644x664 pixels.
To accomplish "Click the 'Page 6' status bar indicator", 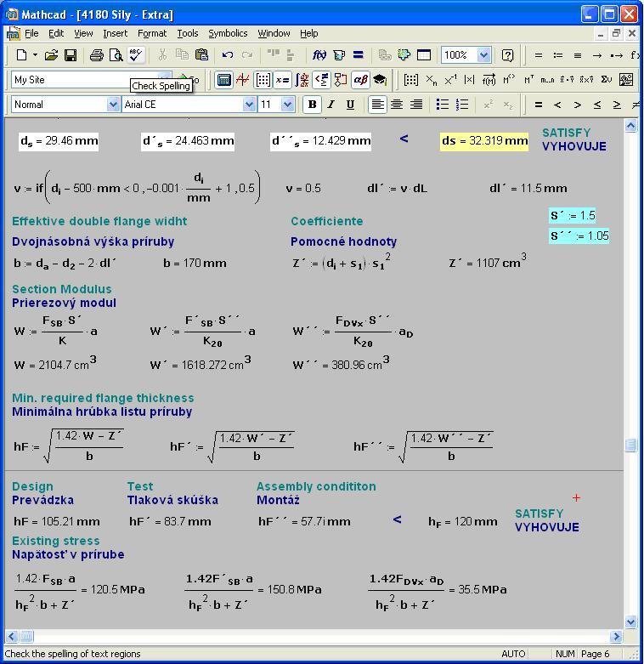I will point(595,654).
